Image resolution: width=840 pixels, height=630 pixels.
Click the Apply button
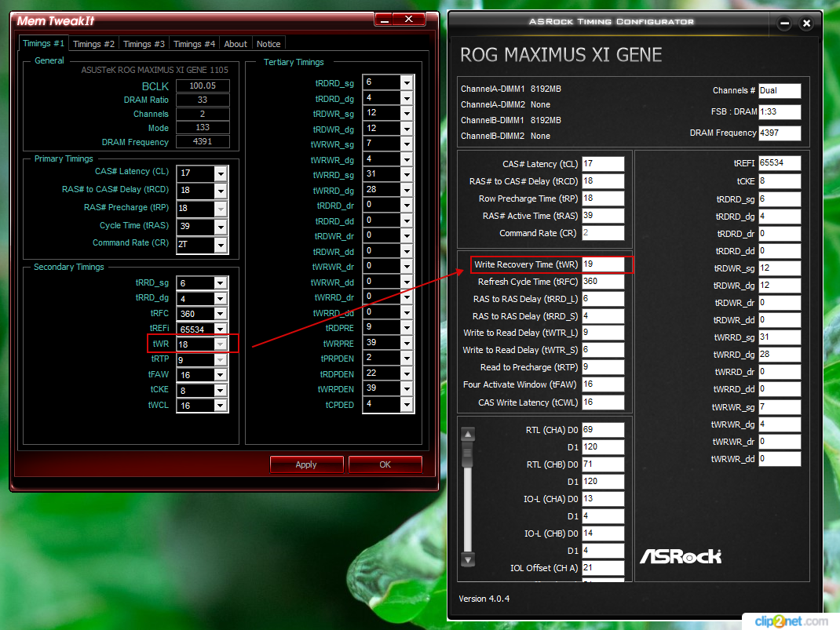click(x=306, y=464)
